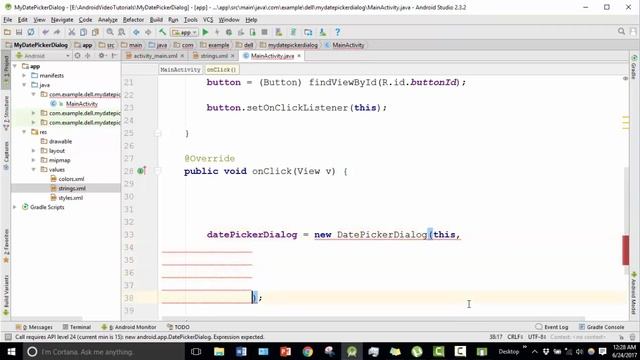
Task: Open the app run configuration dropdown
Action: (x=184, y=32)
